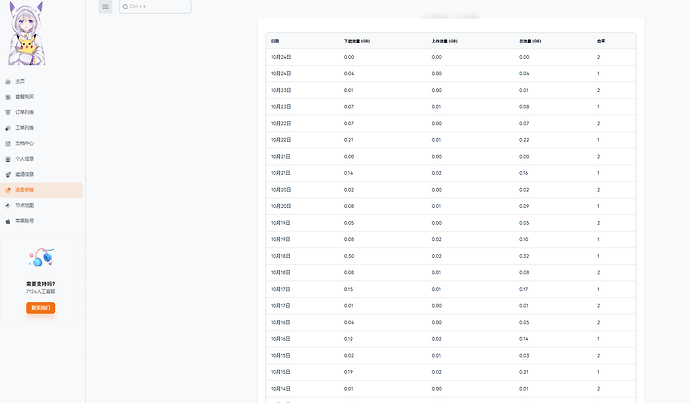The image size is (690, 403).
Task: Select the total traffic value 0.52 cell
Action: (x=524, y=256)
